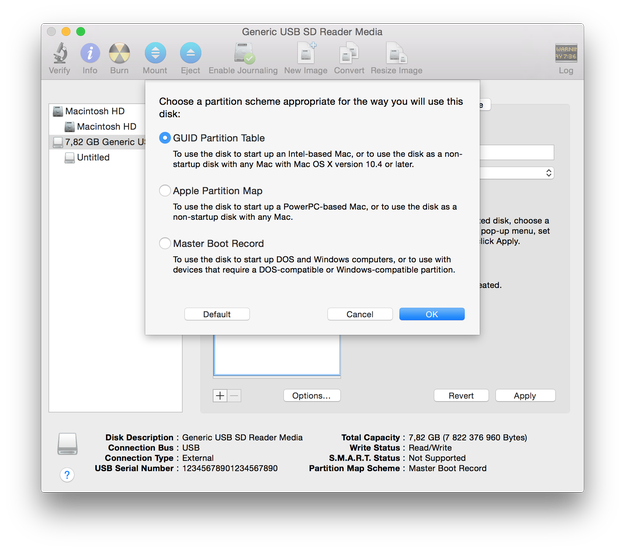Apply the partition changes
Screen dimensions: 625x551
[525, 396]
